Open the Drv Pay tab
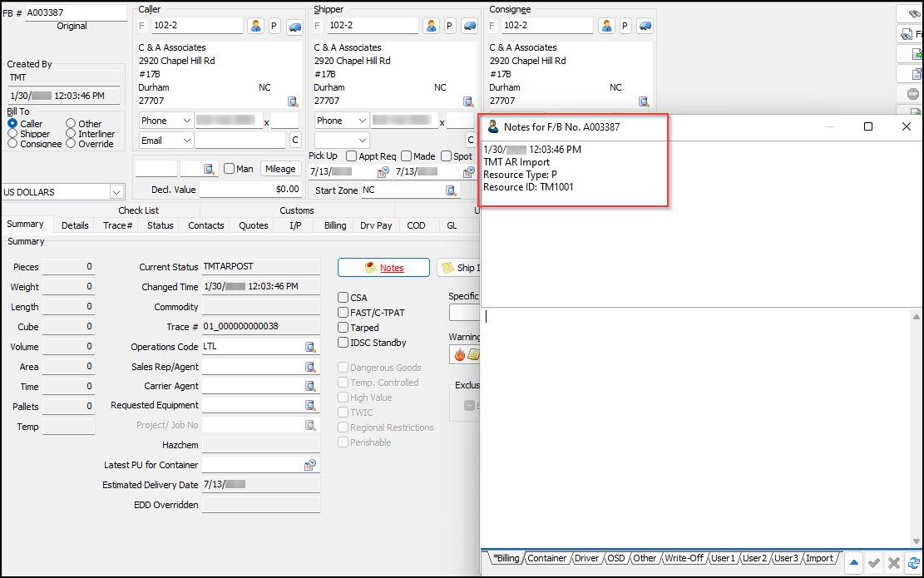 pos(376,225)
